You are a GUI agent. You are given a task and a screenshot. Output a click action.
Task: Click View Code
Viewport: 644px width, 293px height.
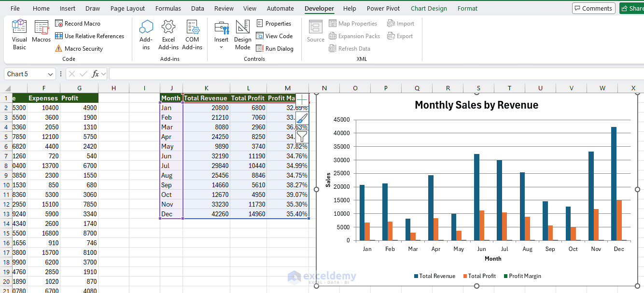point(274,36)
